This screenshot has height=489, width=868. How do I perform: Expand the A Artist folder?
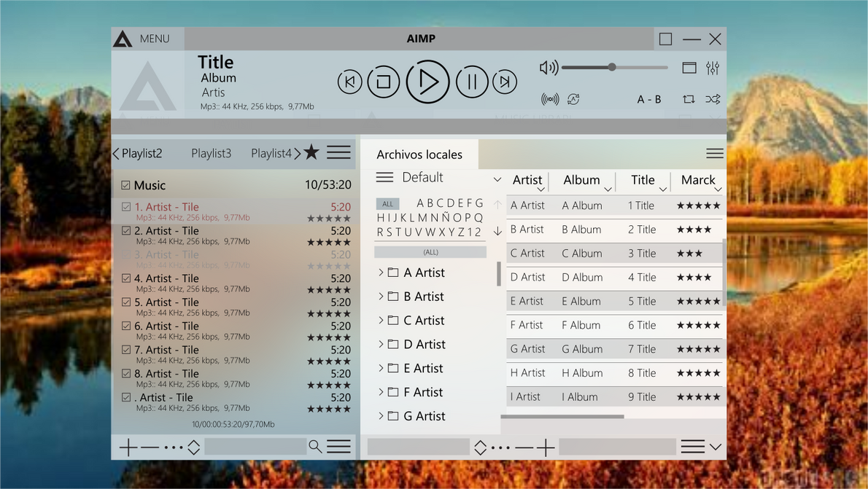tap(381, 272)
